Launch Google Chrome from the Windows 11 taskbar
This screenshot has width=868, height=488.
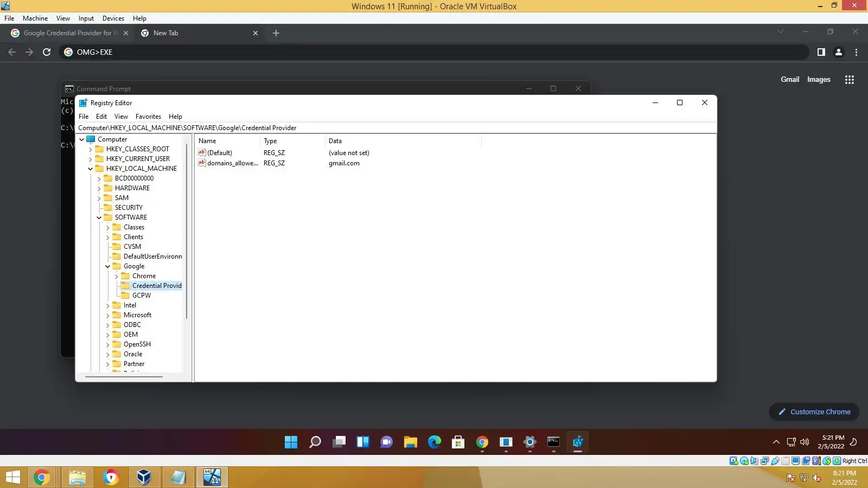click(x=482, y=442)
